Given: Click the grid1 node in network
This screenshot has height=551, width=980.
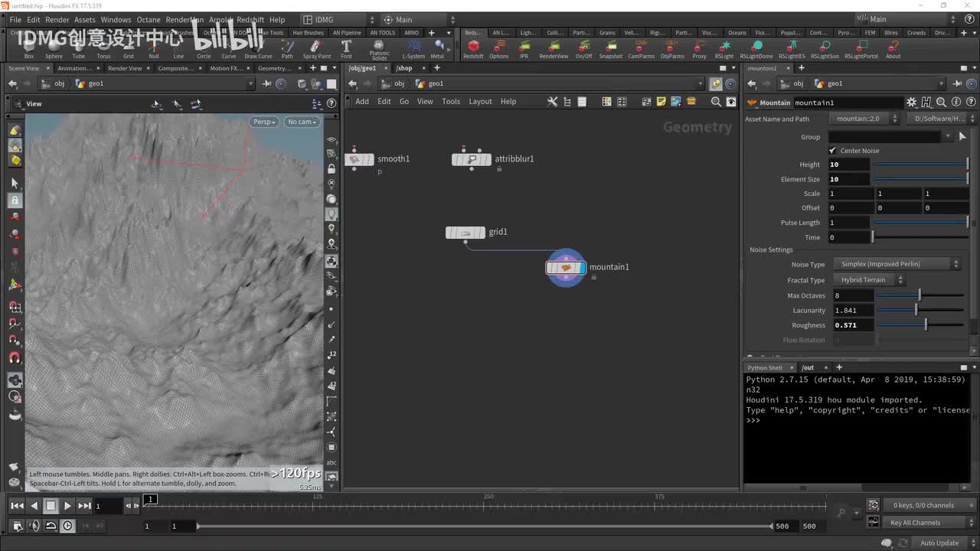Looking at the screenshot, I should pos(465,233).
